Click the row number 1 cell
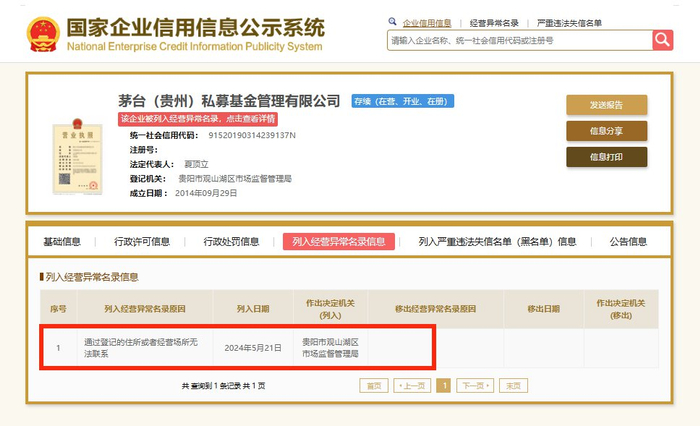Screen dimensions: 700x426 (58, 348)
